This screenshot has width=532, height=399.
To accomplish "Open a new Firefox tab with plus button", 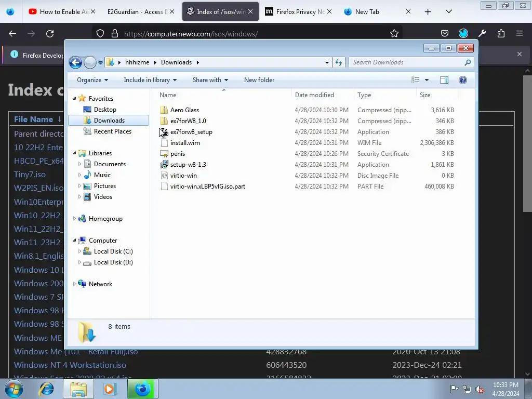I will coord(428,11).
